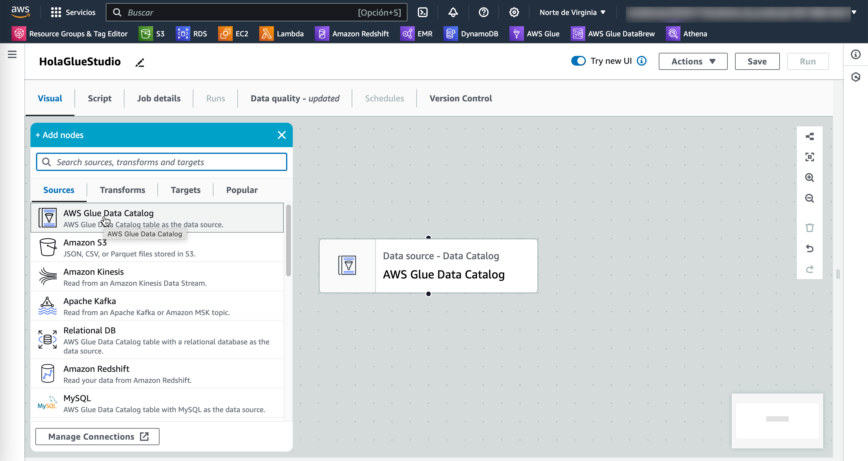Click the Targets tab in node panel
This screenshot has width=868, height=461.
point(185,190)
